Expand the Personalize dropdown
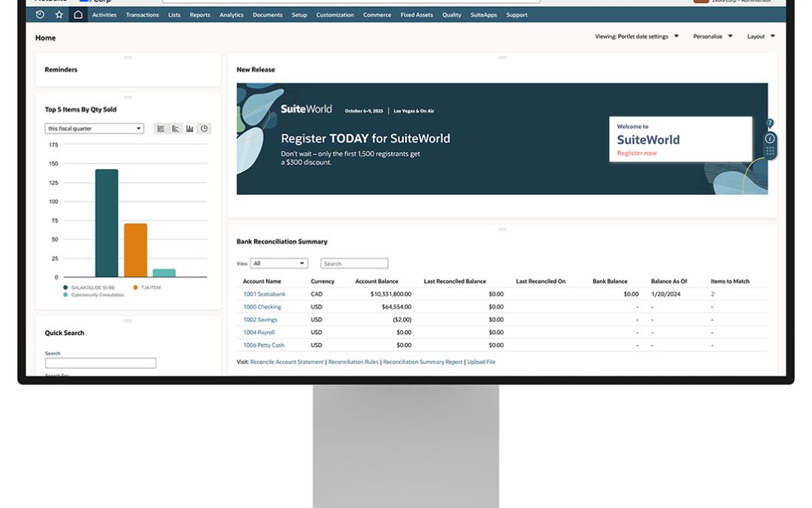The image size is (812, 508). (712, 36)
